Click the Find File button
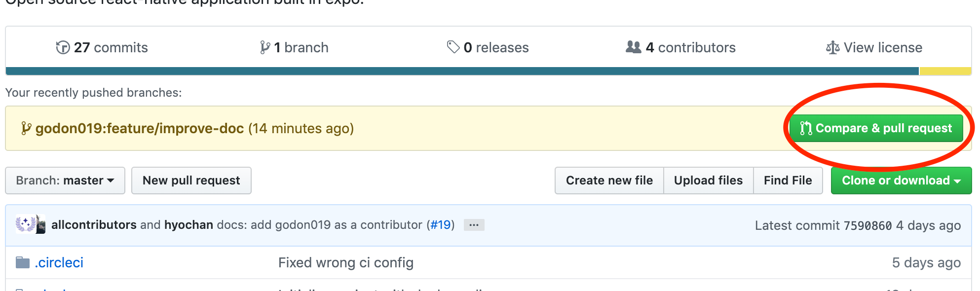Image resolution: width=980 pixels, height=291 pixels. pos(788,181)
